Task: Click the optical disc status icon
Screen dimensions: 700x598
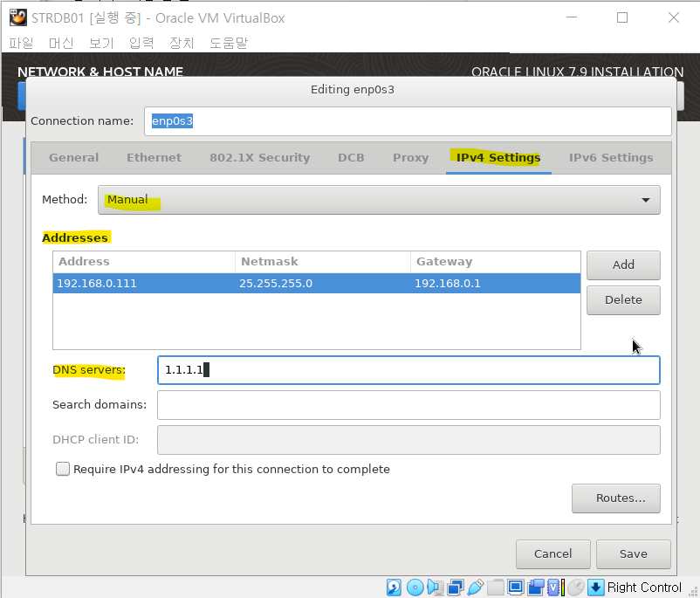Action: tap(415, 588)
